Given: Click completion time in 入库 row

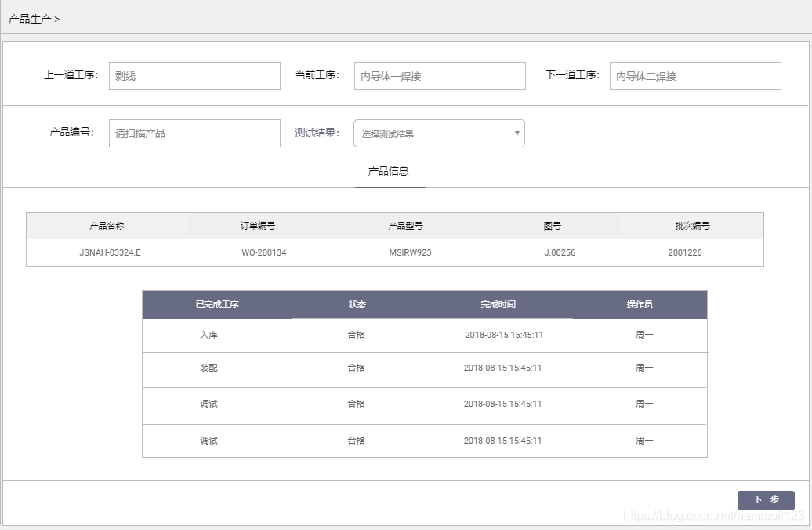Looking at the screenshot, I should click(x=504, y=336).
